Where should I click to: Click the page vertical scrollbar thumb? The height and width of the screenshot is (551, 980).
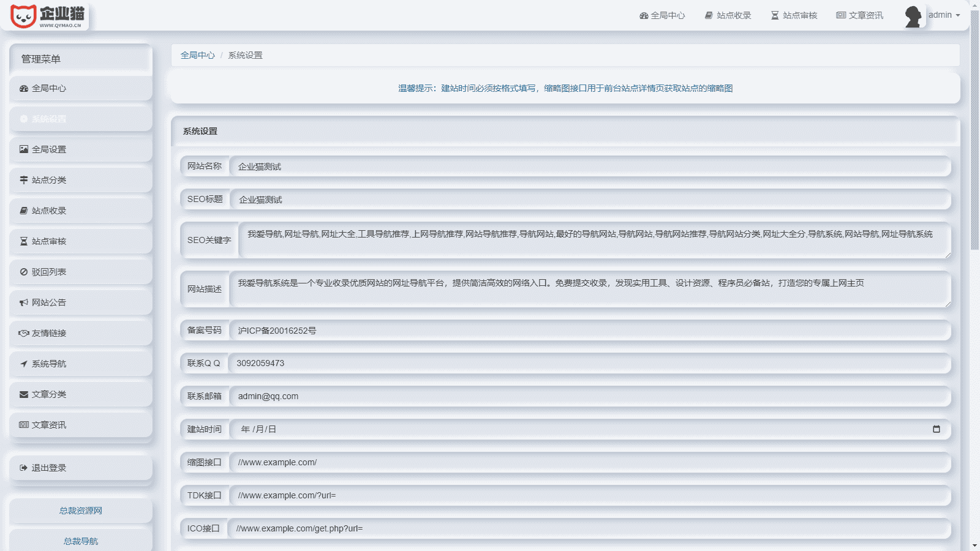(x=974, y=130)
